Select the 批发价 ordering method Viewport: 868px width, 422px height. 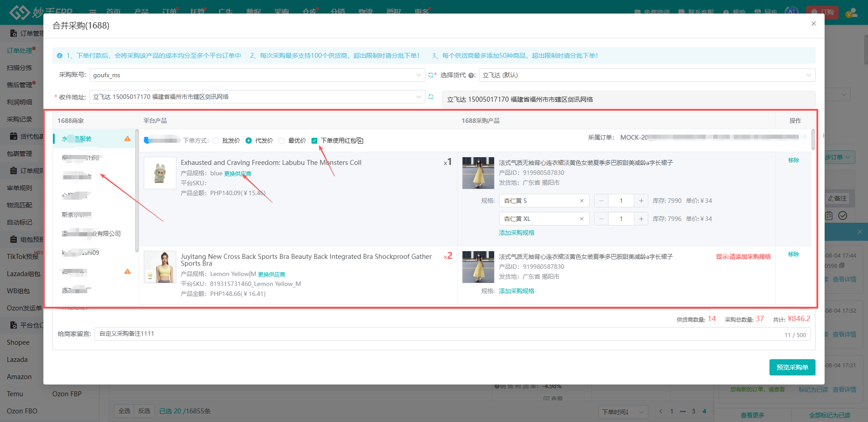(216, 141)
